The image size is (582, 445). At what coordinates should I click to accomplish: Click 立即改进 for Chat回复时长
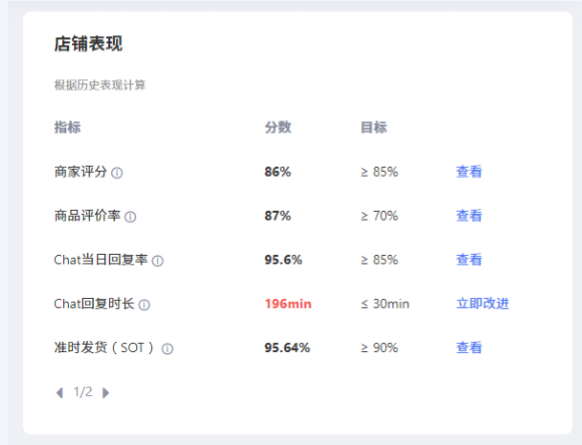[x=483, y=304]
